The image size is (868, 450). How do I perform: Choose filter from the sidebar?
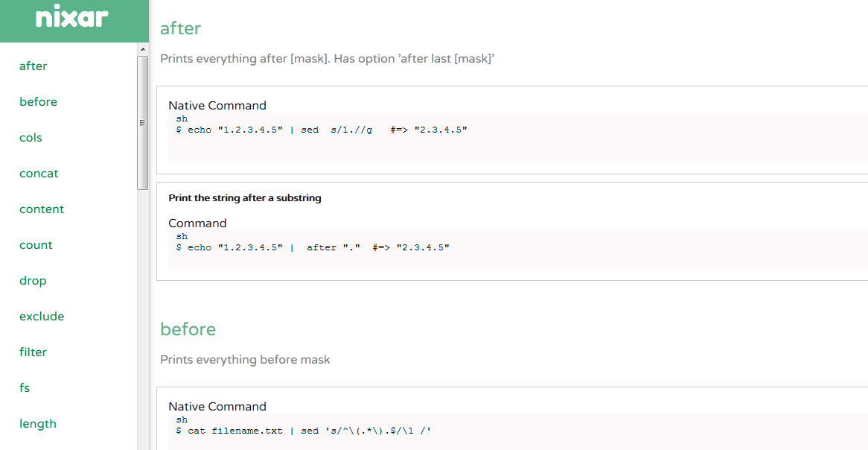point(33,352)
